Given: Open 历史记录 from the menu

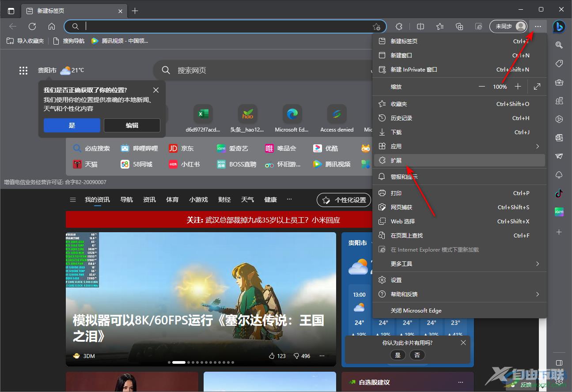Looking at the screenshot, I should click(x=460, y=118).
